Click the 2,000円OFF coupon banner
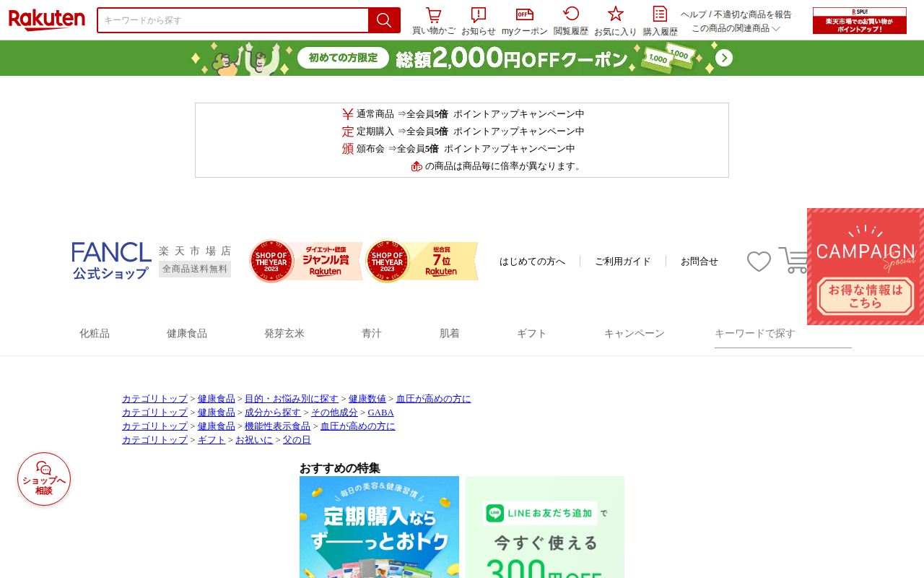The width and height of the screenshot is (924, 578). click(462, 58)
